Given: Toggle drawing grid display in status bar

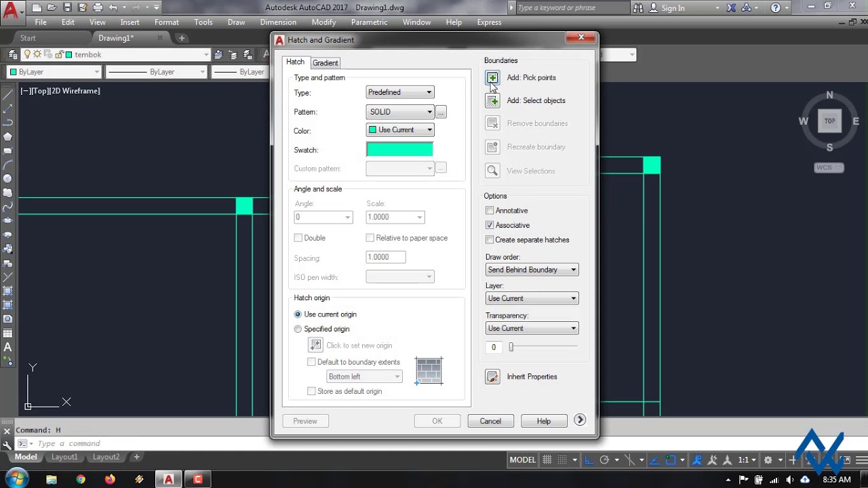Looking at the screenshot, I should [547, 460].
